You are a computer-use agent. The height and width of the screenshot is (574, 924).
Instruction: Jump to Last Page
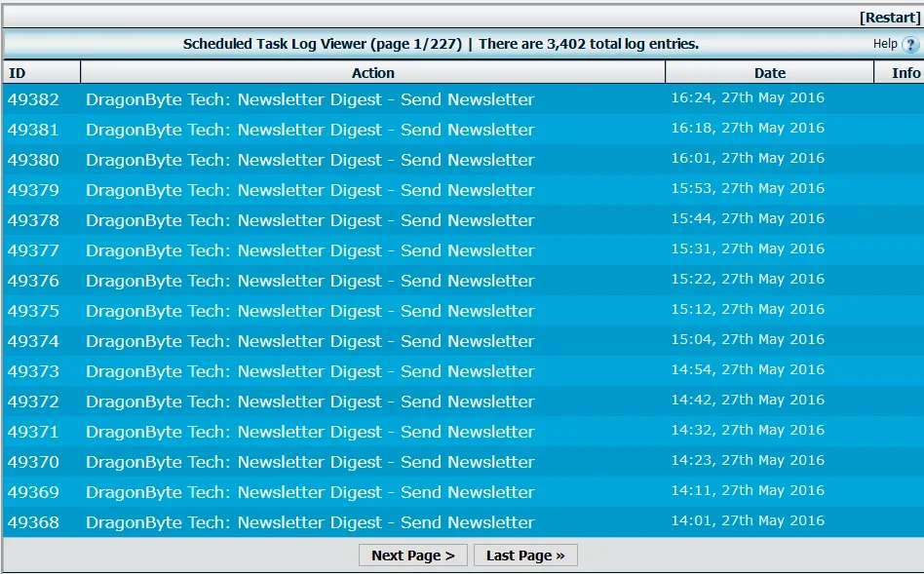pyautogui.click(x=525, y=555)
